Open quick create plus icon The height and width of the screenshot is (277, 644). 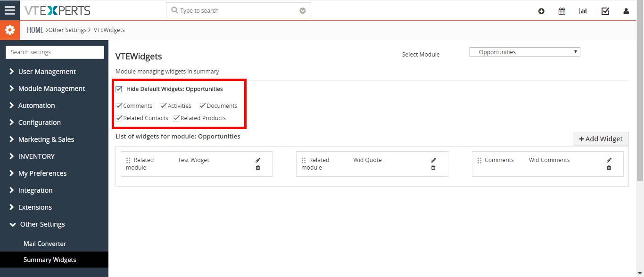tap(541, 11)
